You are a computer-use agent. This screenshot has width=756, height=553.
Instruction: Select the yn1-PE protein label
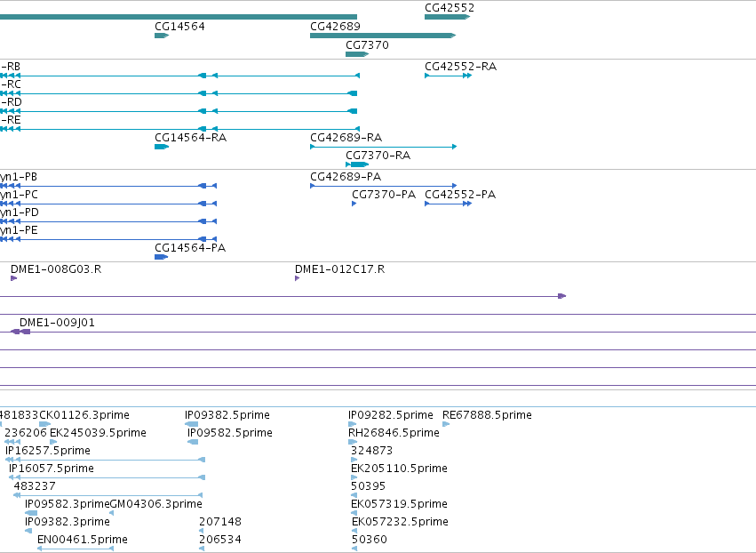[19, 230]
